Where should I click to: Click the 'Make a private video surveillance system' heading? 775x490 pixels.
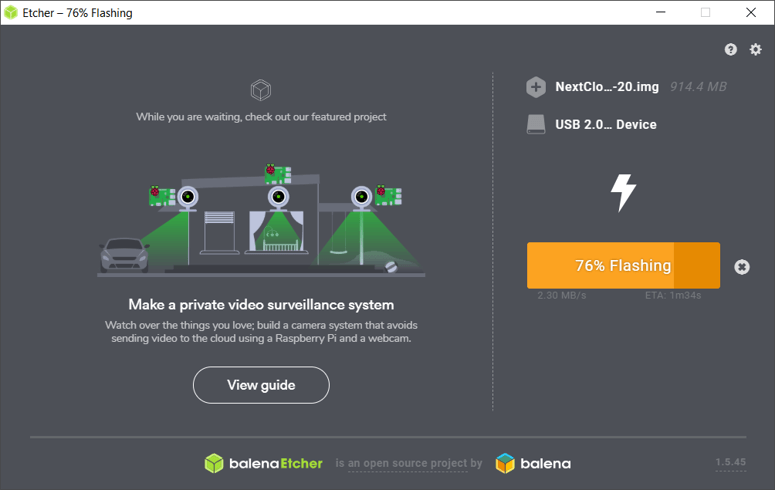tap(261, 304)
